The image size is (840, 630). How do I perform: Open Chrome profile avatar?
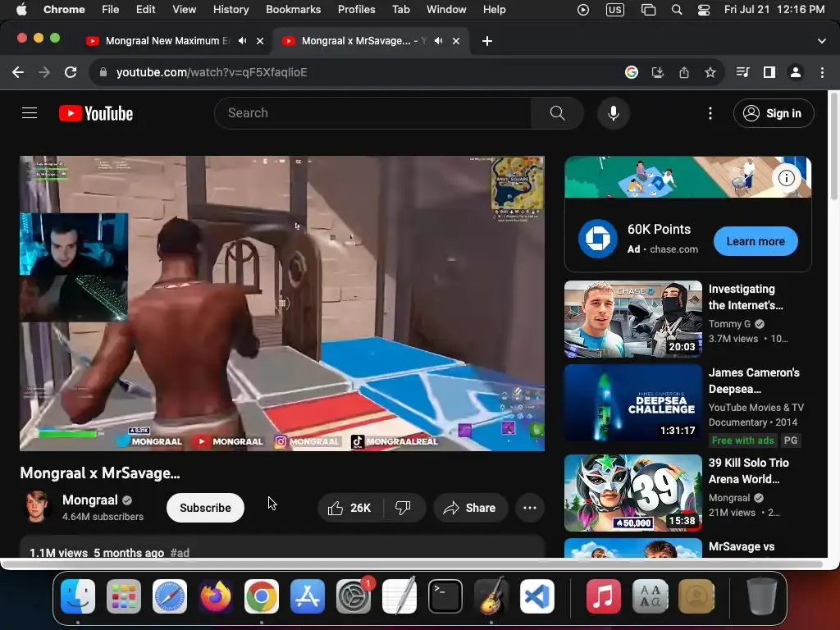tap(796, 72)
